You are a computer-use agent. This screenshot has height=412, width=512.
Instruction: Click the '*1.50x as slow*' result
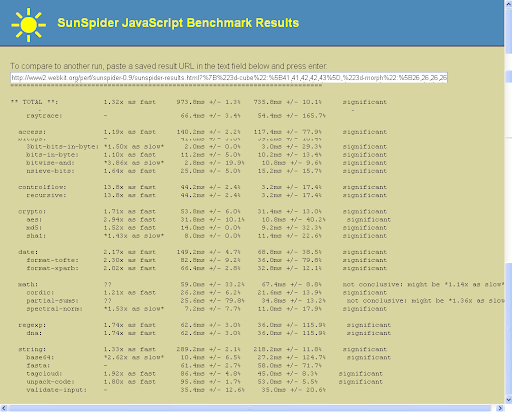pos(134,147)
